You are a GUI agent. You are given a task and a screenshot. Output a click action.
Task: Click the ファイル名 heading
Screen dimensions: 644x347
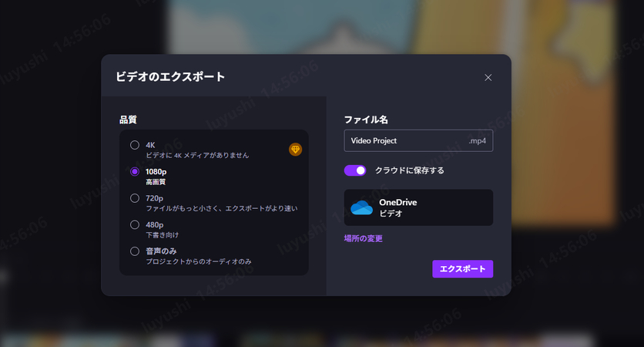click(x=366, y=120)
